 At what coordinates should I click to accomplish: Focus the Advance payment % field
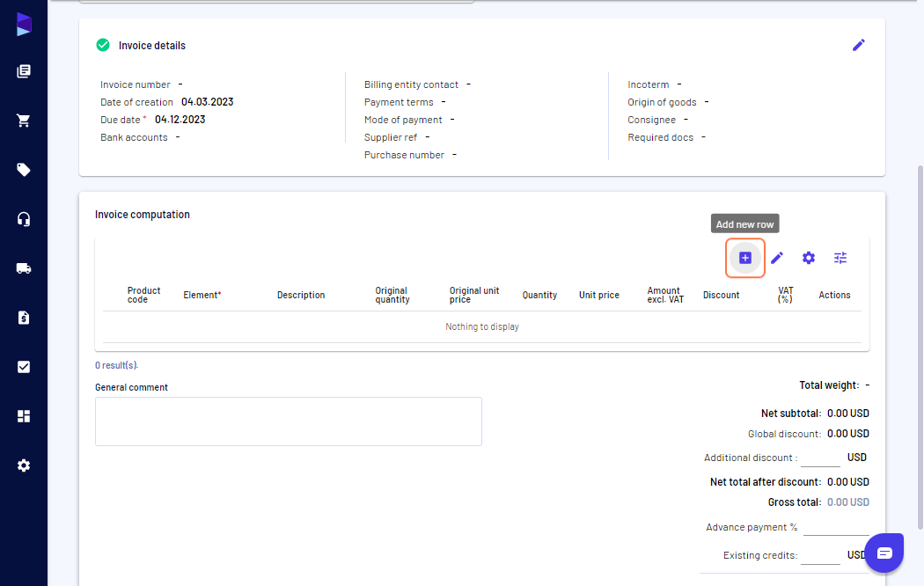point(836,527)
